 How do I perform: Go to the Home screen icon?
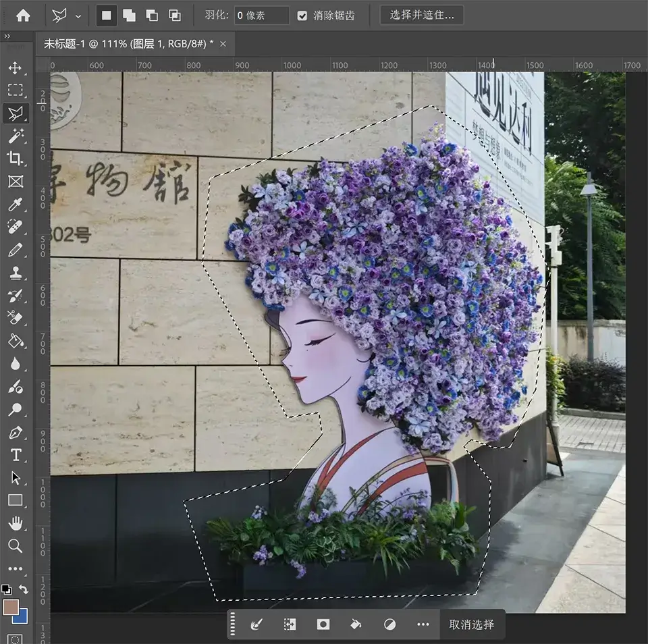(23, 16)
